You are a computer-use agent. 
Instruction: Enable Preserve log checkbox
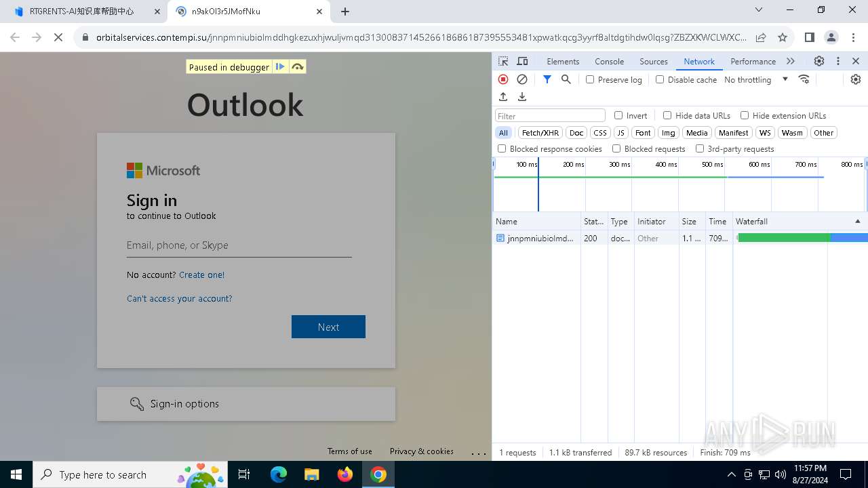[590, 79]
